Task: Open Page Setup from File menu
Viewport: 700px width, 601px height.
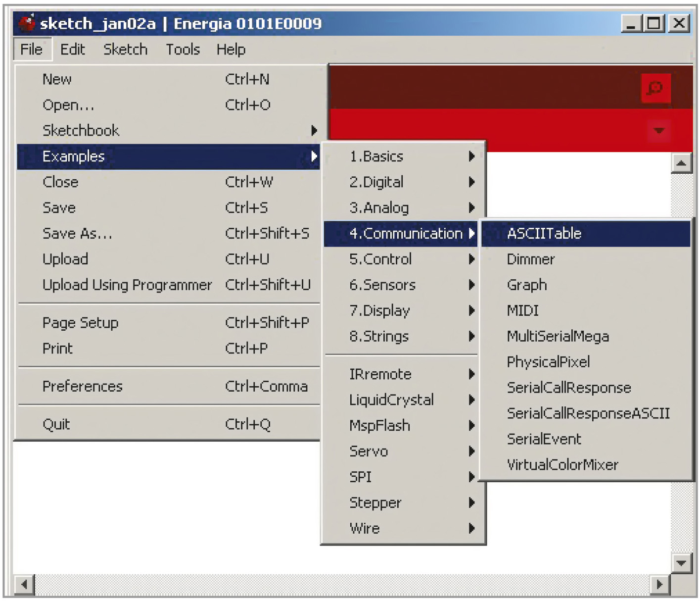Action: (x=169, y=323)
